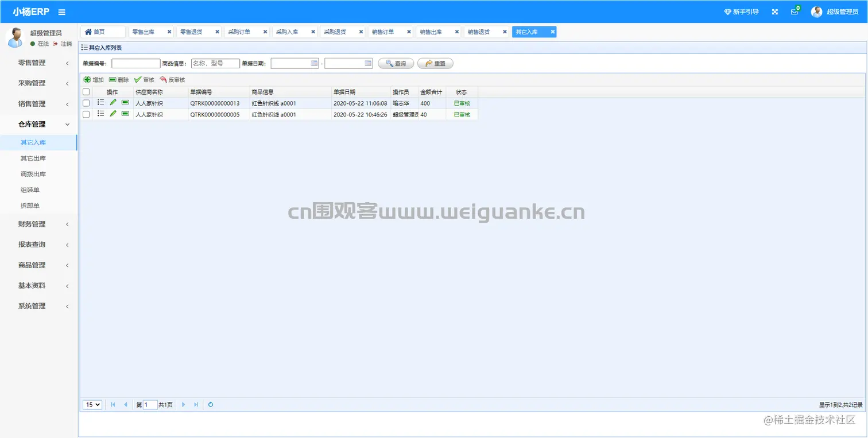This screenshot has width=868, height=438.
Task: Tick the select-all checkbox in the table header
Action: tap(86, 92)
